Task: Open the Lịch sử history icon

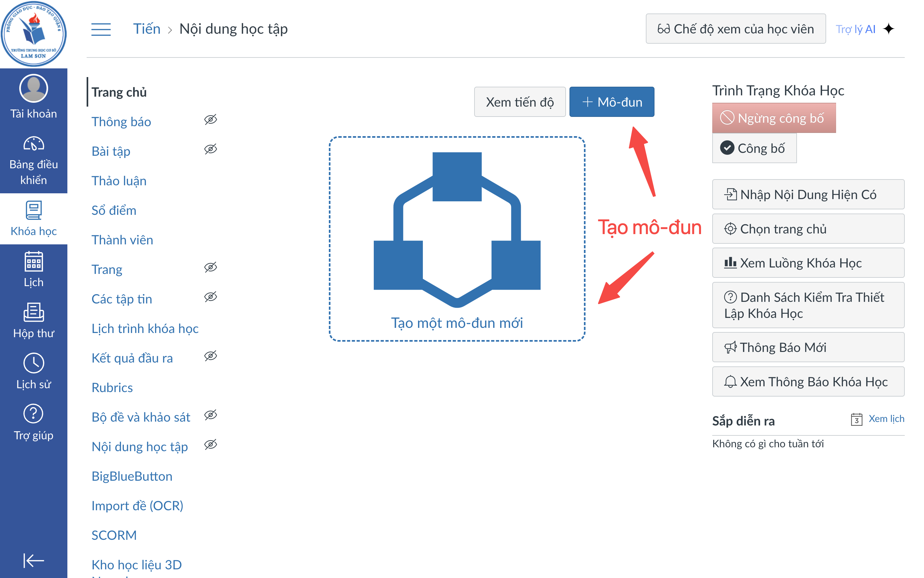Action: pos(34,363)
